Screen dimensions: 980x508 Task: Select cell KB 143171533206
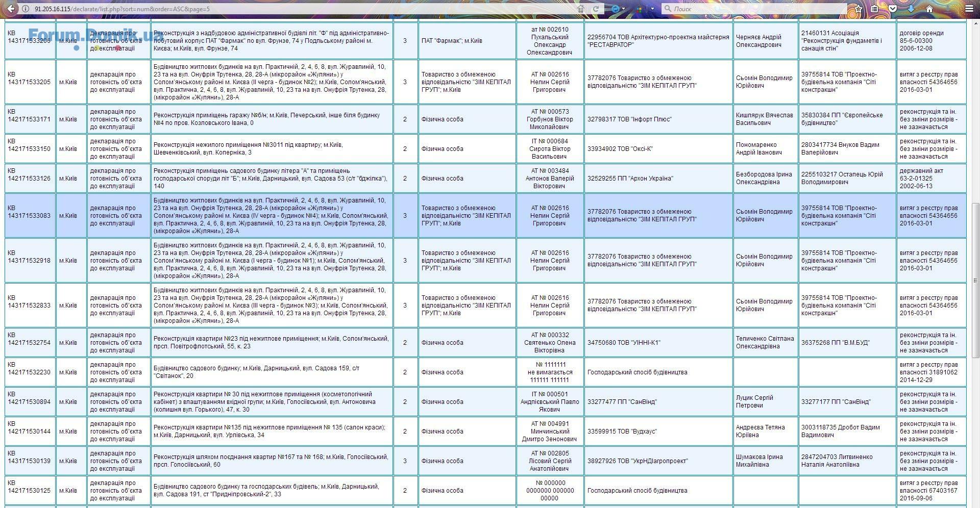(x=30, y=41)
